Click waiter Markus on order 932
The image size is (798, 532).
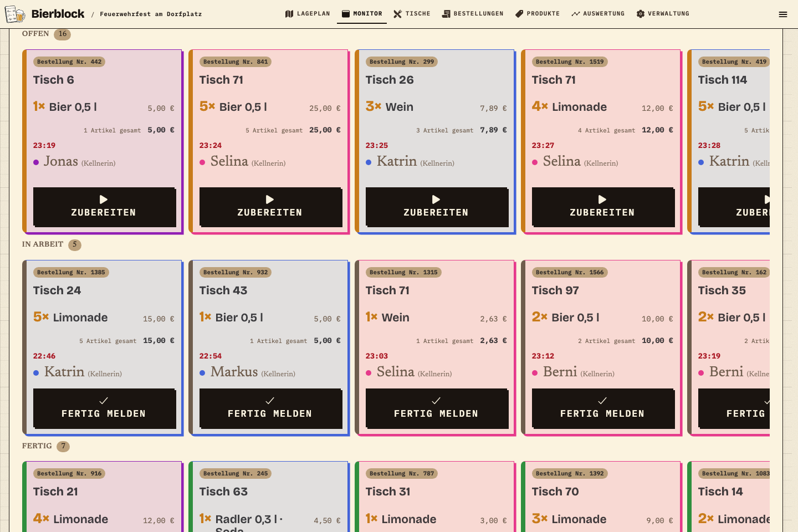pos(234,372)
